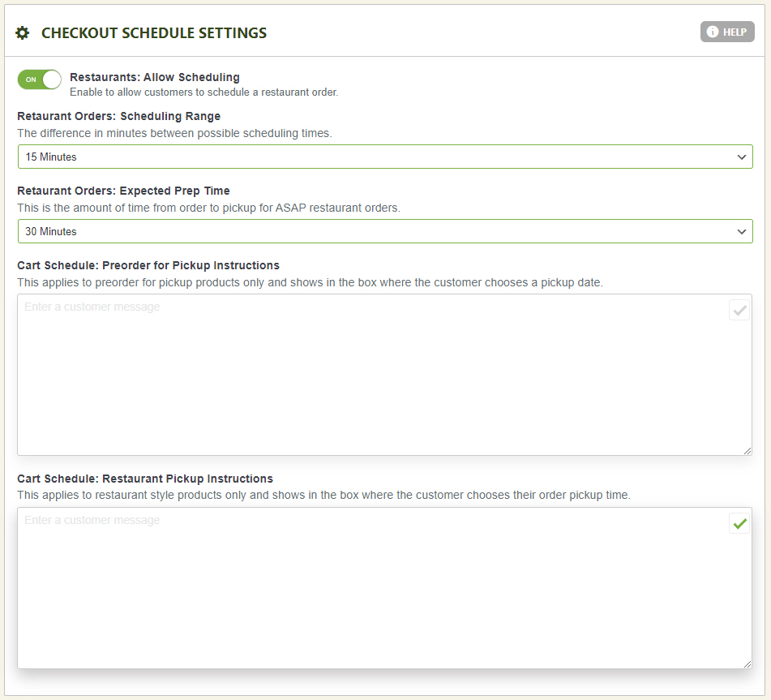
Task: Click 'Cart Schedule: Preorder for Pickup Instructions' heading
Action: click(x=148, y=265)
